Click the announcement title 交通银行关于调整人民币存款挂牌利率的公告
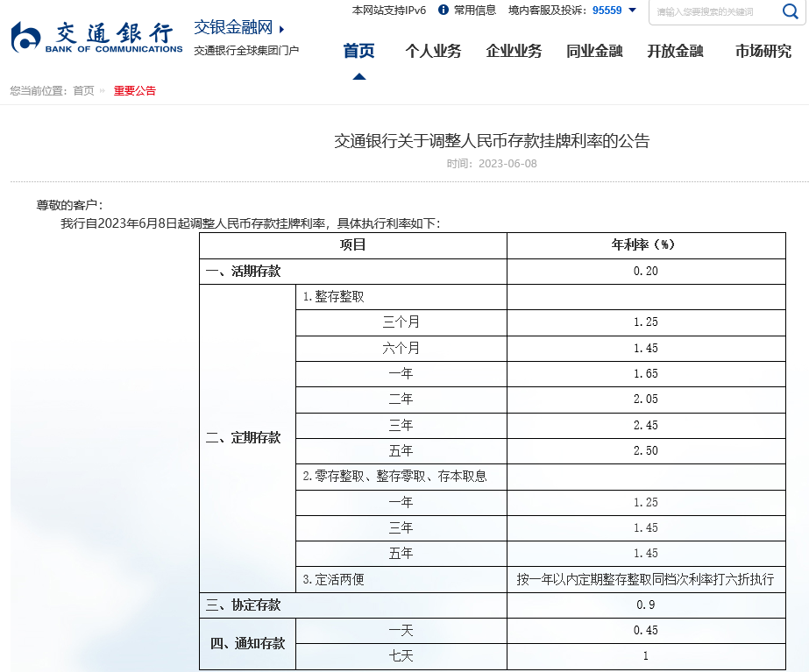This screenshot has height=672, width=809. point(493,140)
